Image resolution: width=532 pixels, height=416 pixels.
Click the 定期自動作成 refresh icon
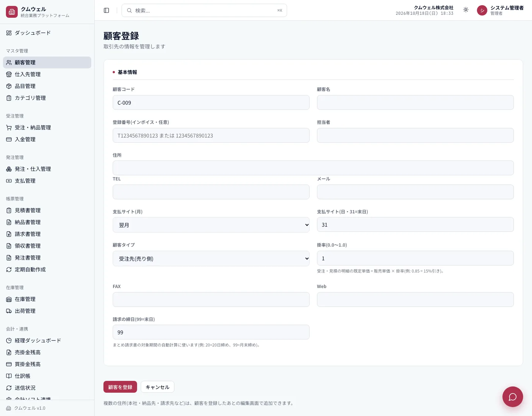coord(9,270)
